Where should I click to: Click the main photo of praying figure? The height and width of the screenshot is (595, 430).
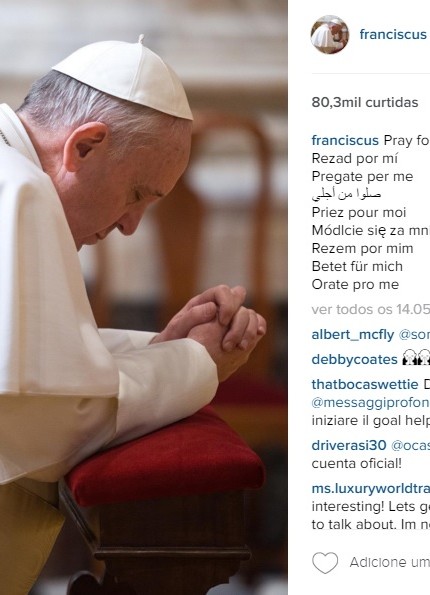pyautogui.click(x=143, y=298)
